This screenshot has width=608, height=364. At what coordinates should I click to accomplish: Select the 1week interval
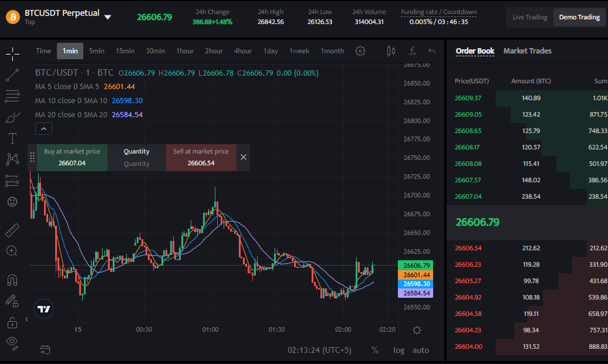[299, 51]
